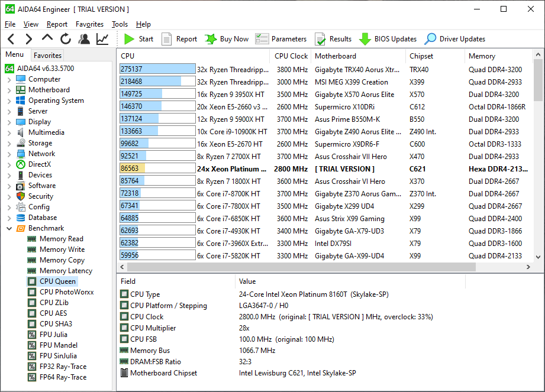
Task: Click the Buy Now star icon
Action: [x=211, y=39]
